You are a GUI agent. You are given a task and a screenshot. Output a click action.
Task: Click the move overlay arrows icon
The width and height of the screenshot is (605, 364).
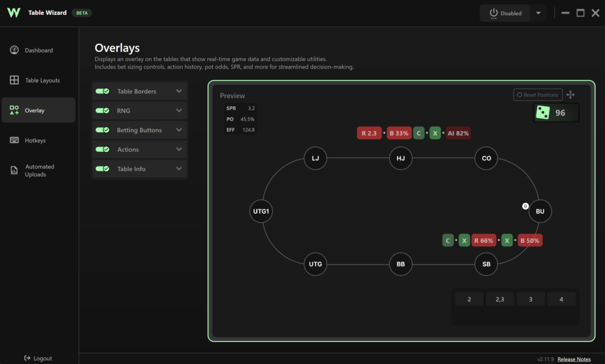point(571,95)
